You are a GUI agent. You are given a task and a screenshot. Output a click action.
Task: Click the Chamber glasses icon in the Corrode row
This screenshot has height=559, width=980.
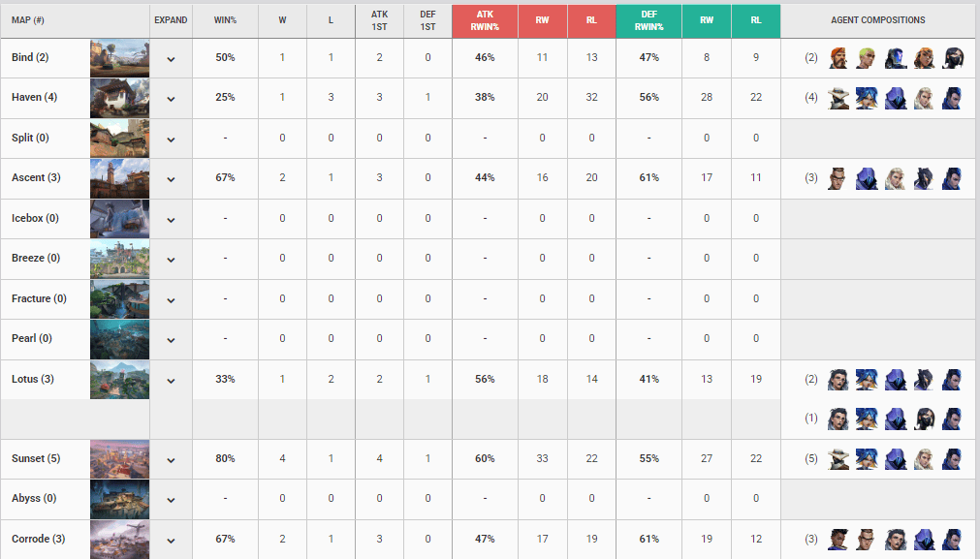[x=867, y=539]
